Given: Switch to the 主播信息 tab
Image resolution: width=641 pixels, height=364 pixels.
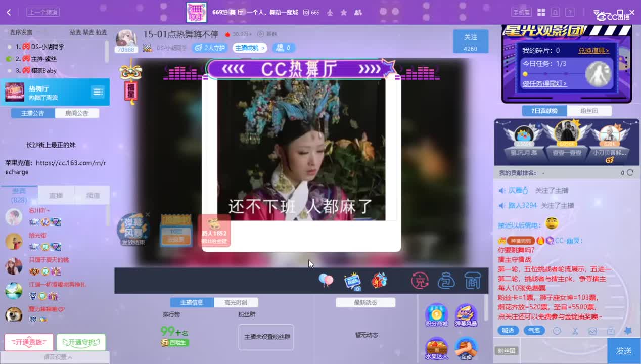Looking at the screenshot, I should (191, 302).
